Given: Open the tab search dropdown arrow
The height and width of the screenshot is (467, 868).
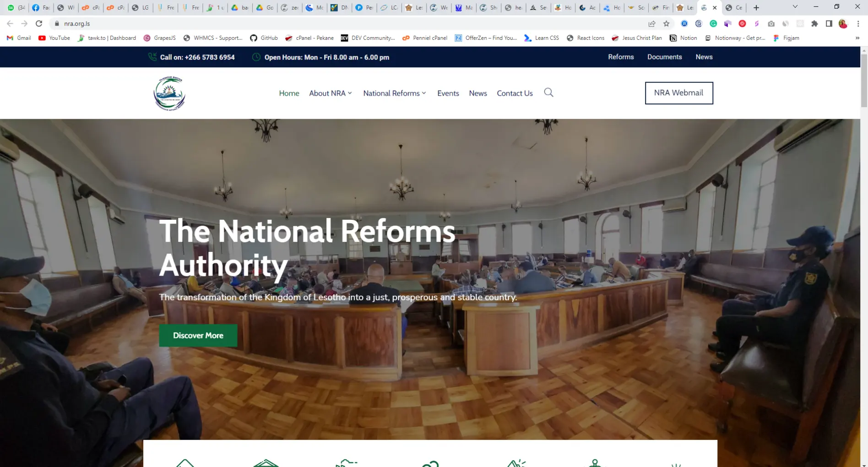Looking at the screenshot, I should [795, 7].
